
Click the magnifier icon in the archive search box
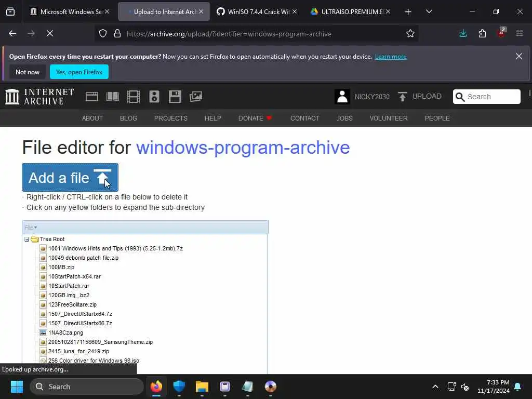(460, 97)
